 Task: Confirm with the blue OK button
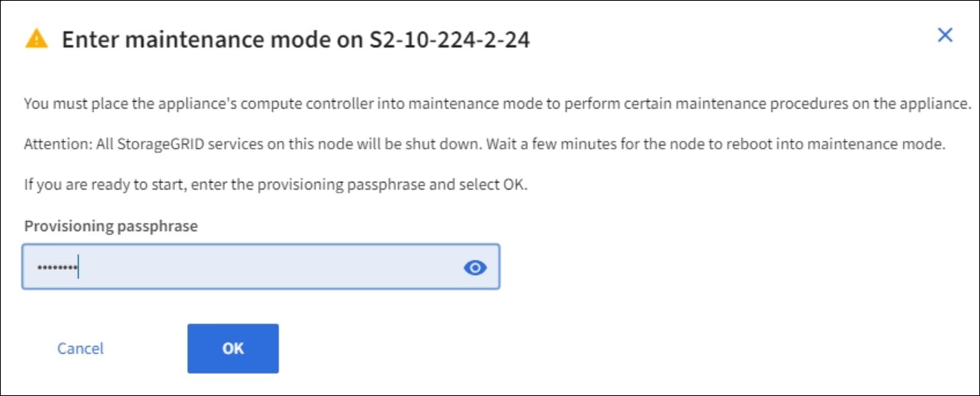(x=233, y=348)
